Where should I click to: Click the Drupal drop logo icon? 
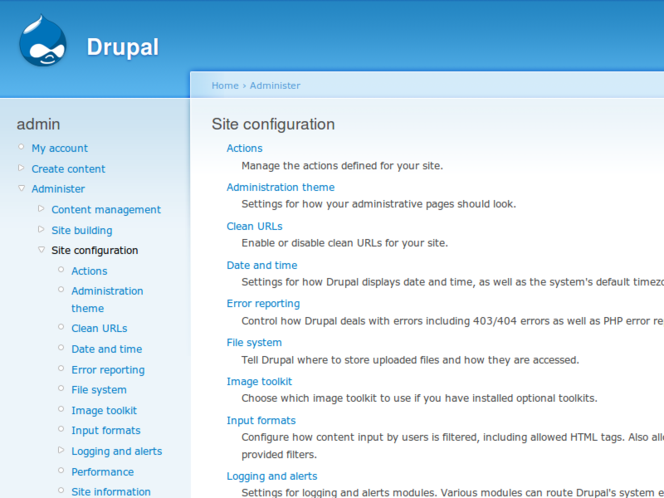coord(43,42)
